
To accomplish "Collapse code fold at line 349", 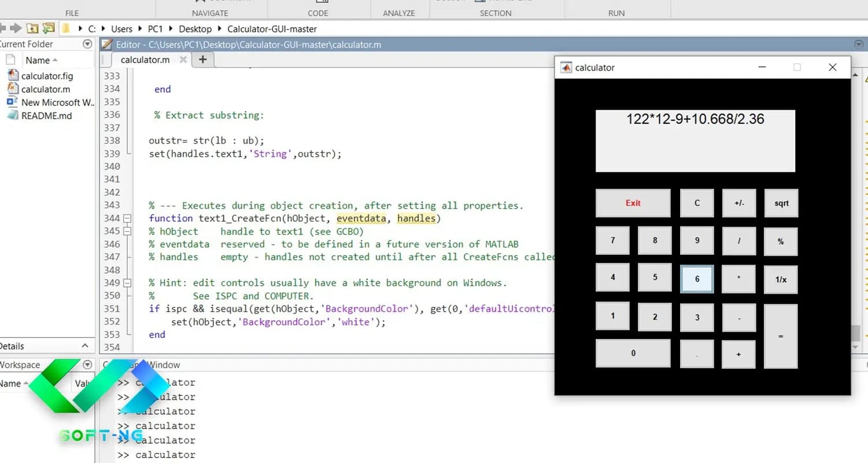I will (x=127, y=284).
